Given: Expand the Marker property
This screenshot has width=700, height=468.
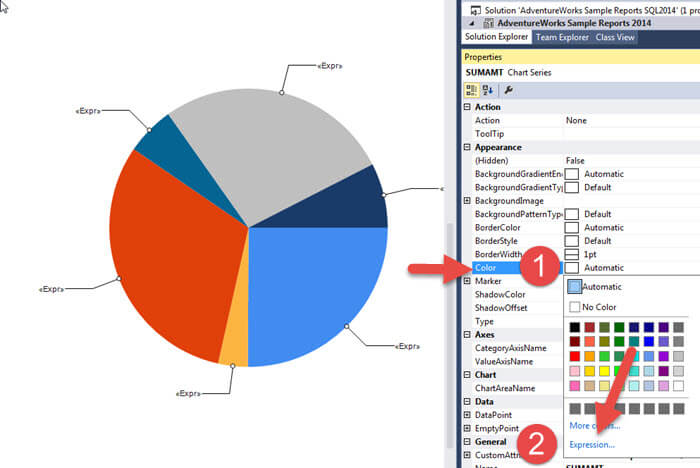Looking at the screenshot, I should click(x=467, y=281).
